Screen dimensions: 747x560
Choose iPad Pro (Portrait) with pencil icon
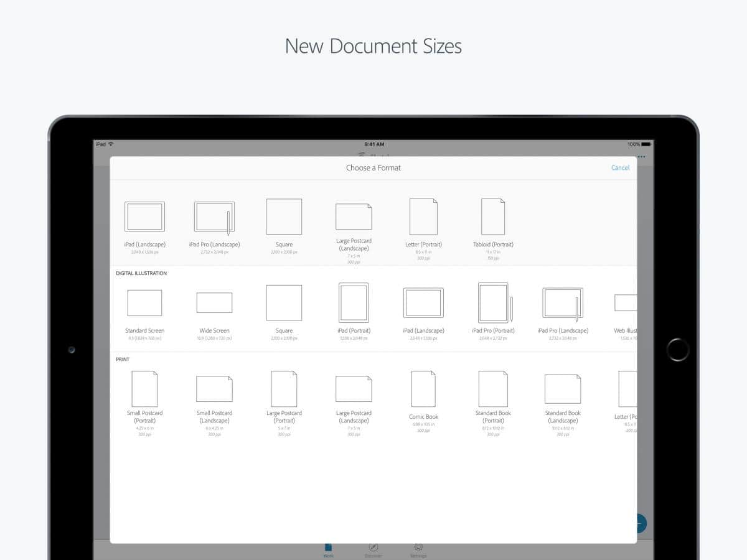click(x=493, y=303)
